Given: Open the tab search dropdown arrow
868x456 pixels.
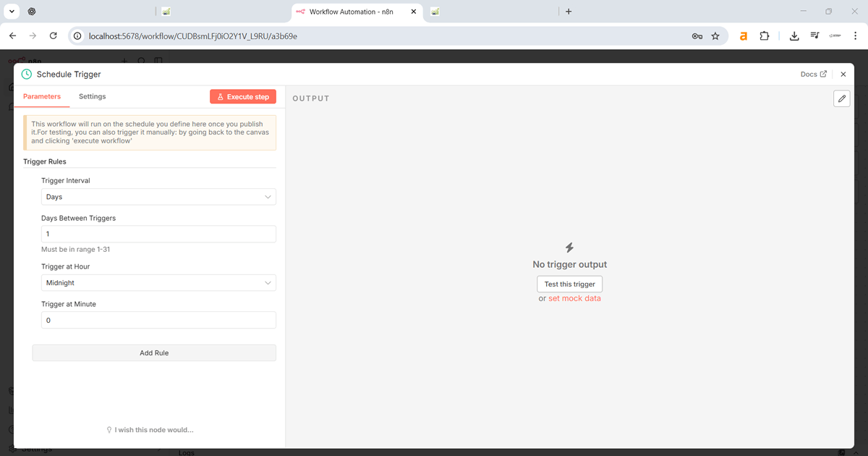Looking at the screenshot, I should [12, 12].
